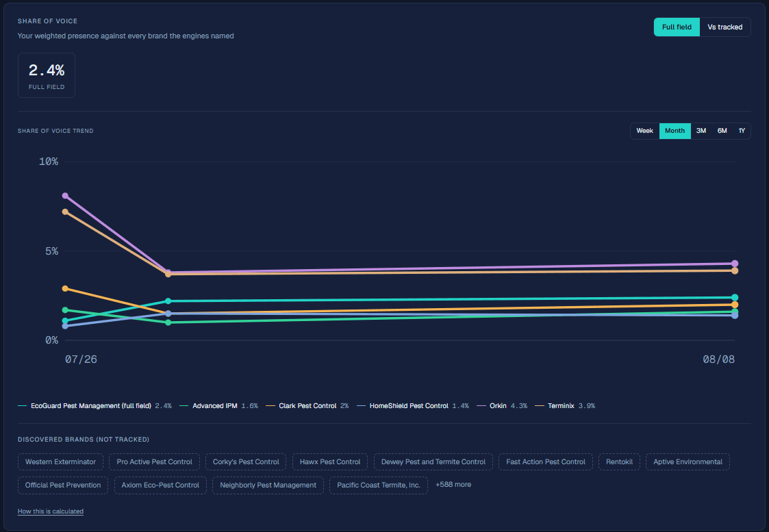769x532 pixels.
Task: Click Advanced IPM's green point at 07/26
Action: pyautogui.click(x=65, y=310)
